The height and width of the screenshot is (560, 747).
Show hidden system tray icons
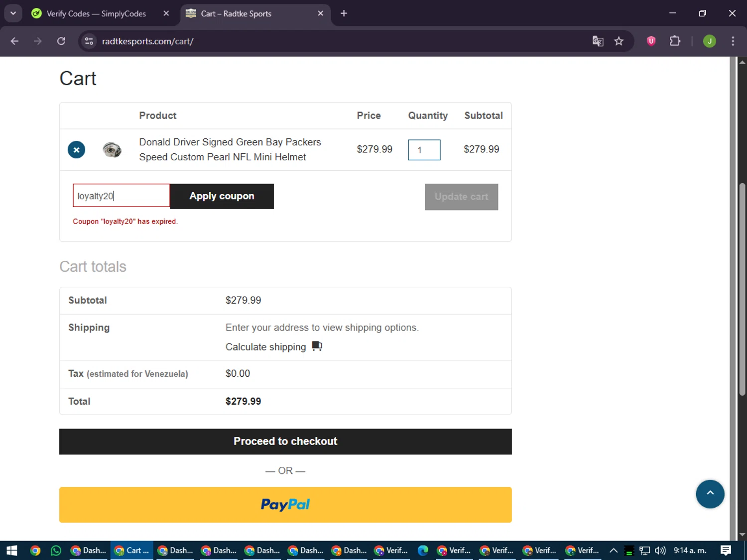coord(614,550)
